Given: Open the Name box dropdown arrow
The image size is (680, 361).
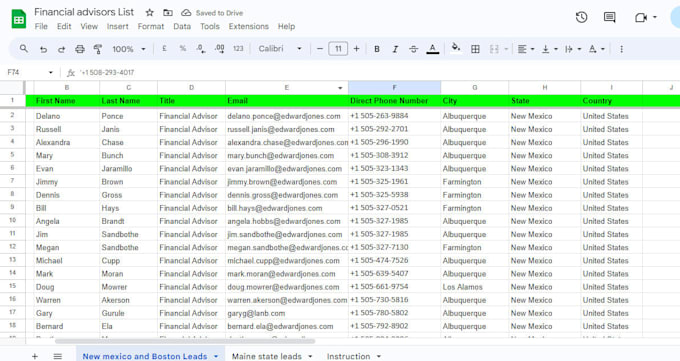Looking at the screenshot, I should [x=51, y=72].
